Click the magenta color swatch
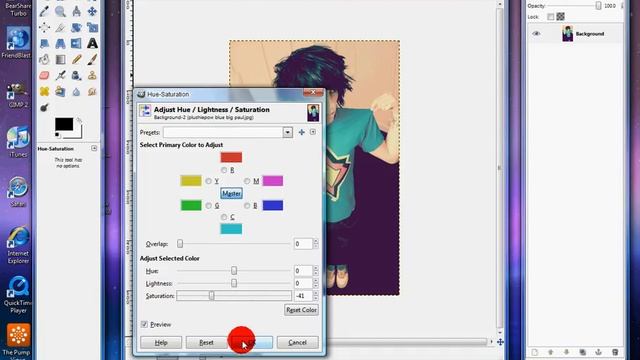The image size is (640, 360). pyautogui.click(x=273, y=181)
